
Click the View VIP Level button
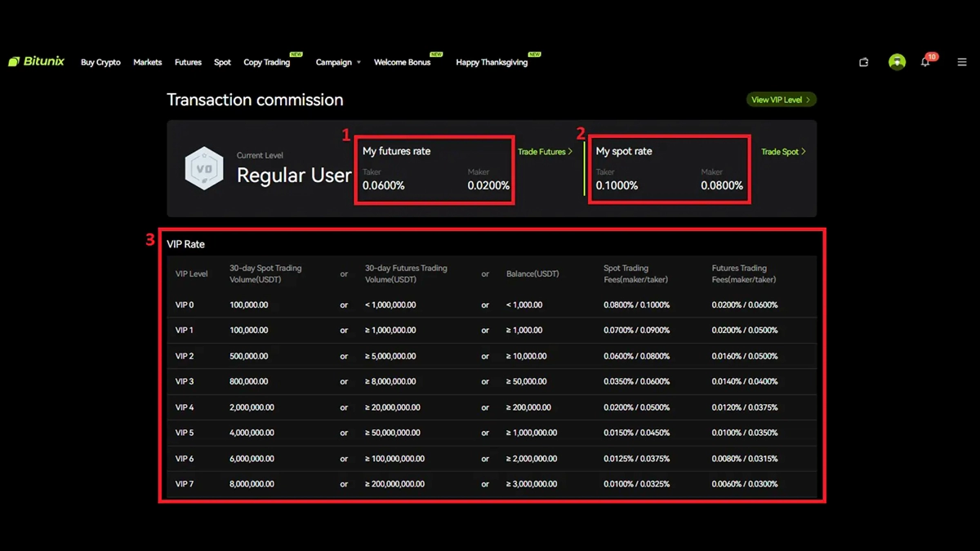781,100
